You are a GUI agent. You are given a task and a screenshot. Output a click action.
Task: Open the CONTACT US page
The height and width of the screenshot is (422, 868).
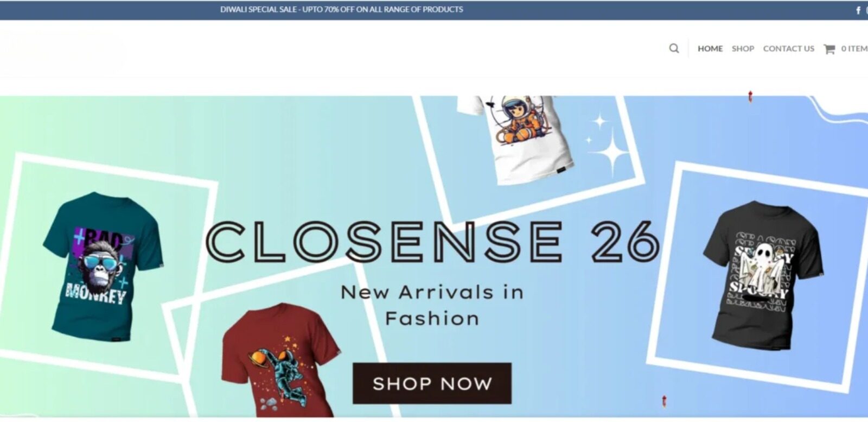(788, 49)
